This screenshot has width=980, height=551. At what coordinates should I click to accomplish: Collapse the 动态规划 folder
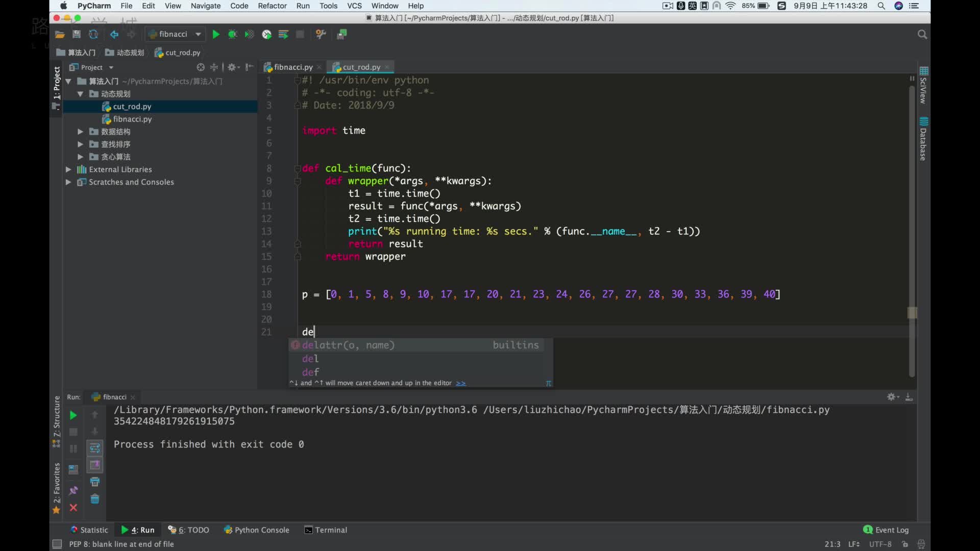pyautogui.click(x=80, y=94)
